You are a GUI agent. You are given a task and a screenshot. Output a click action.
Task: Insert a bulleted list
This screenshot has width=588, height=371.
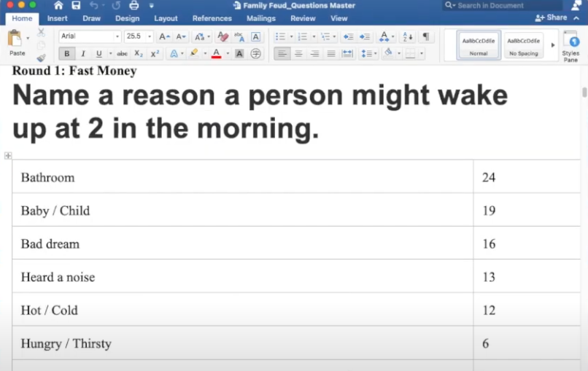pos(280,36)
